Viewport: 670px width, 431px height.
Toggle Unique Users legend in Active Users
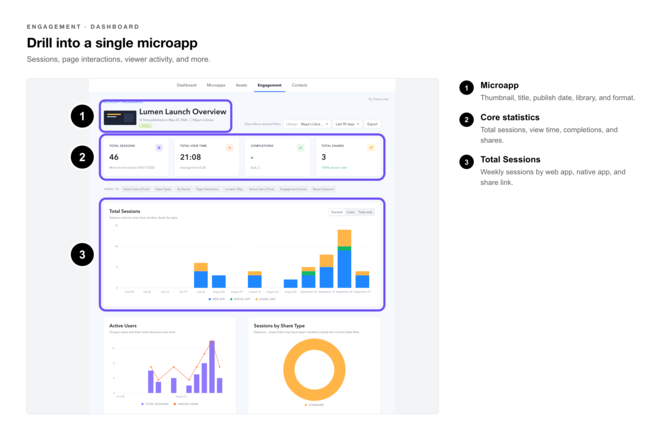click(x=186, y=404)
